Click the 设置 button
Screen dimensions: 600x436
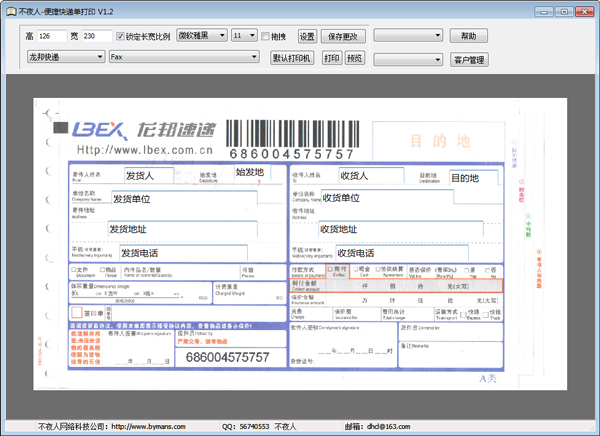(307, 36)
